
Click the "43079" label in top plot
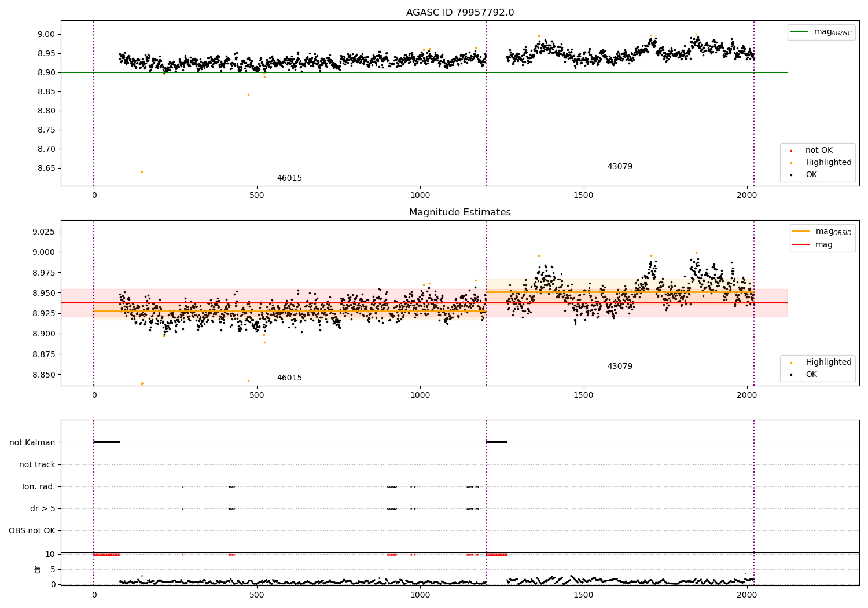click(x=620, y=167)
